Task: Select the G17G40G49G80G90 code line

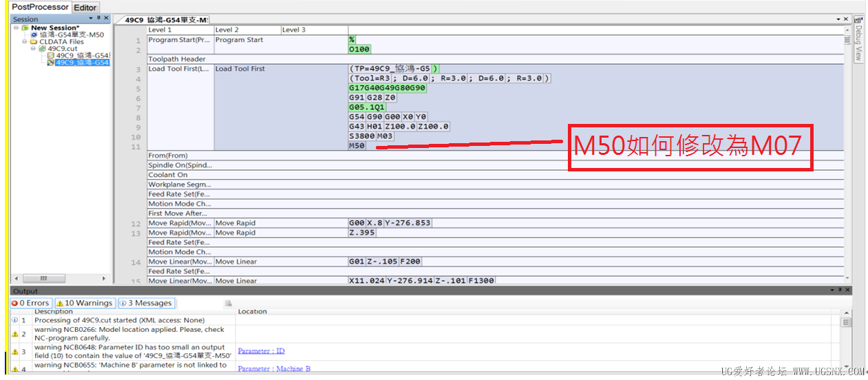Action: click(x=388, y=88)
